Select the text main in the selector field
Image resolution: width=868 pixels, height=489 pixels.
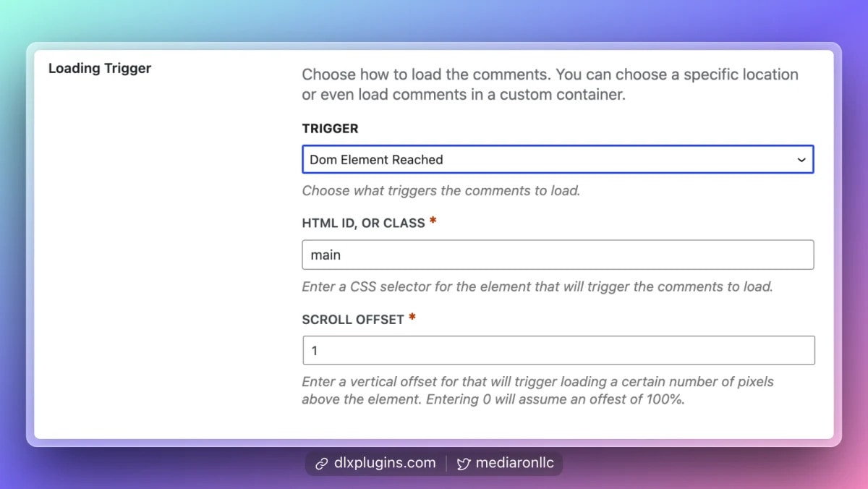coord(325,255)
